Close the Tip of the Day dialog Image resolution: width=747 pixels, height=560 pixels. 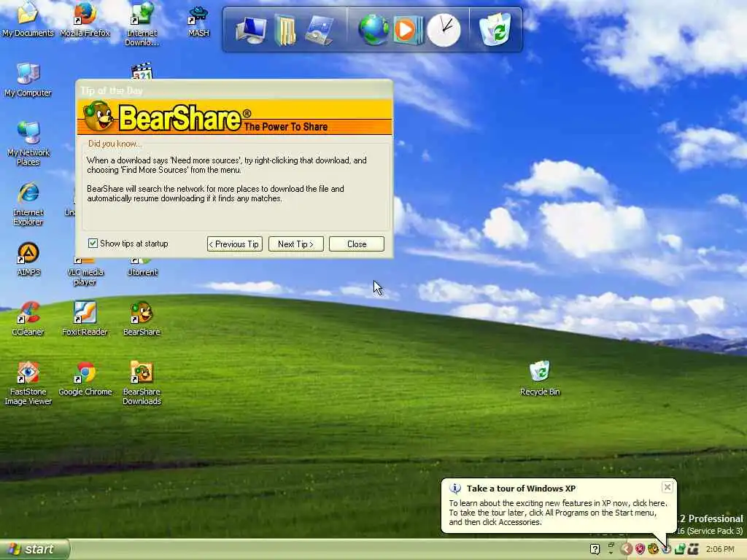356,244
